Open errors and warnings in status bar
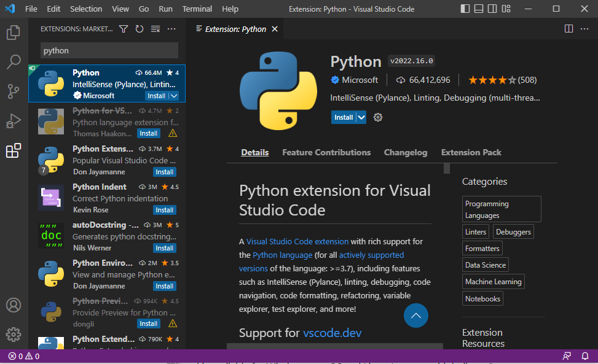The width and height of the screenshot is (598, 364). [x=24, y=357]
